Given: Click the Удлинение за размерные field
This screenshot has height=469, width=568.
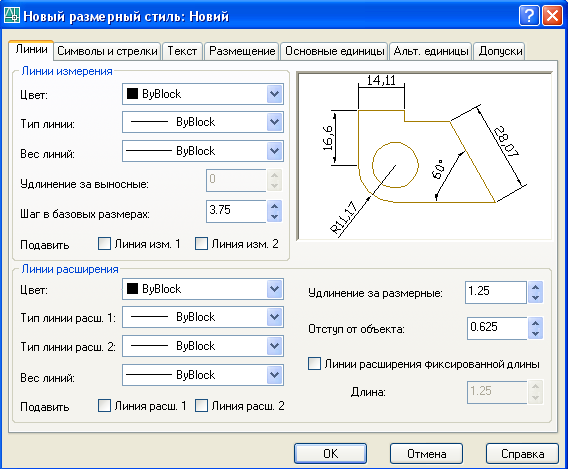Looking at the screenshot, I should click(496, 292).
